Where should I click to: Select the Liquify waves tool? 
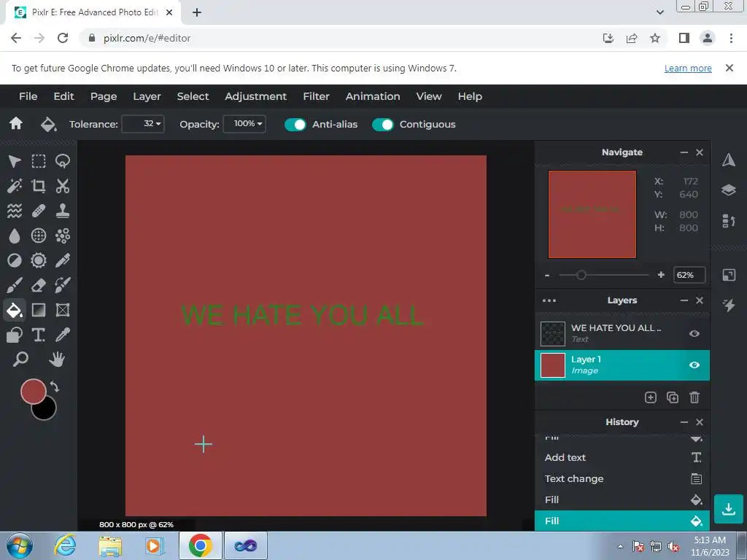point(15,211)
